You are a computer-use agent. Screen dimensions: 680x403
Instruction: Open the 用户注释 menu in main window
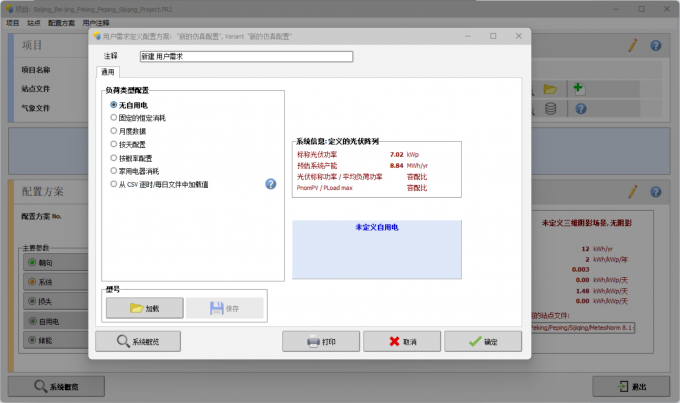click(96, 23)
